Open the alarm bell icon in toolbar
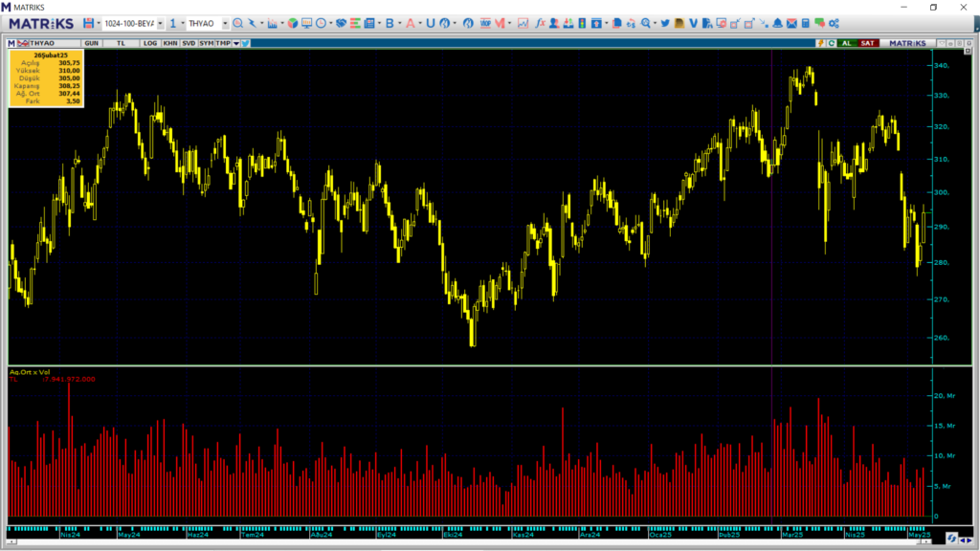The width and height of the screenshot is (980, 551). click(778, 23)
